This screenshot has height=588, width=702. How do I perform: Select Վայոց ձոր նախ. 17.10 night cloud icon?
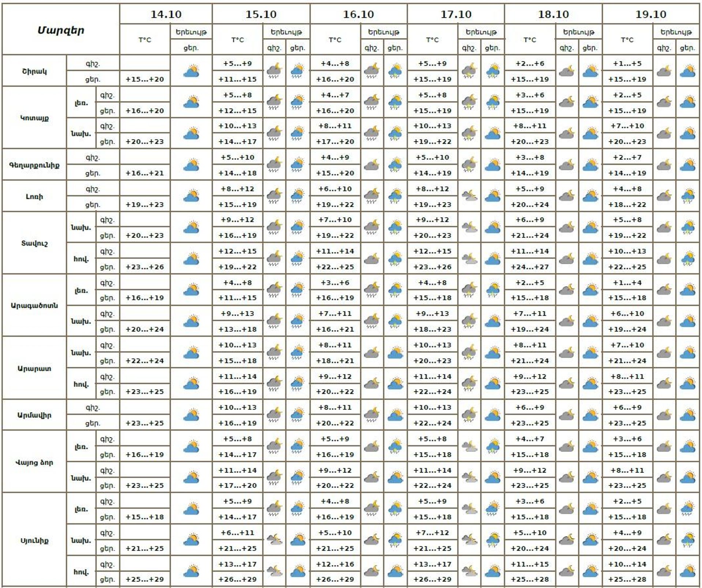pyautogui.click(x=469, y=478)
